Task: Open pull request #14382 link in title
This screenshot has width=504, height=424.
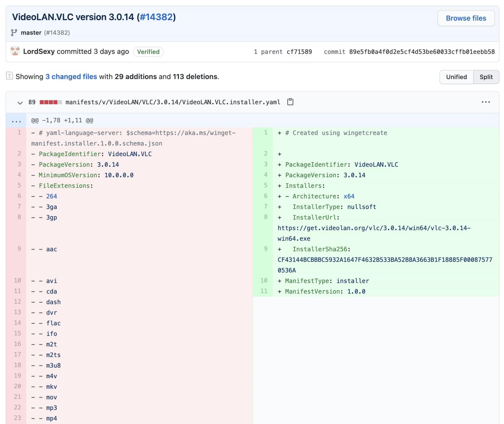Action: (x=156, y=17)
